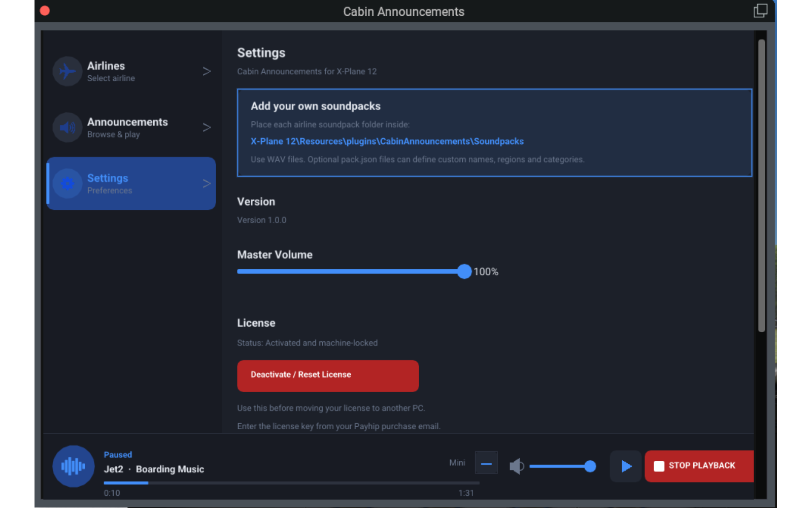Click the Jet2 Boarding Music track title
Image resolution: width=812 pixels, height=508 pixels.
(x=154, y=469)
